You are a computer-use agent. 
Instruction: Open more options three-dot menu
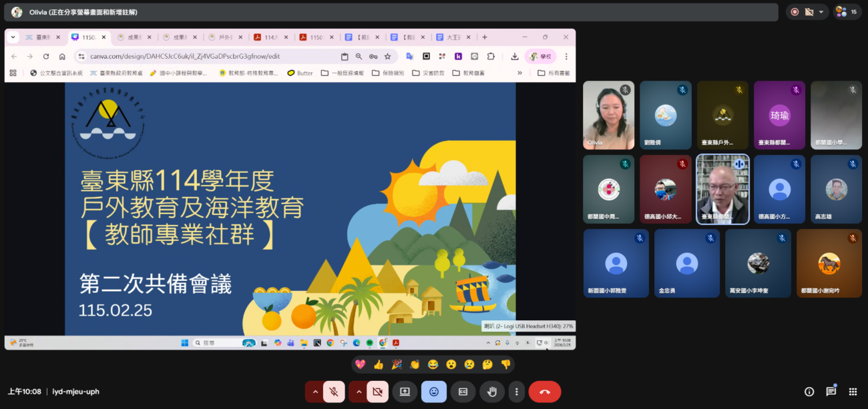pyautogui.click(x=516, y=392)
